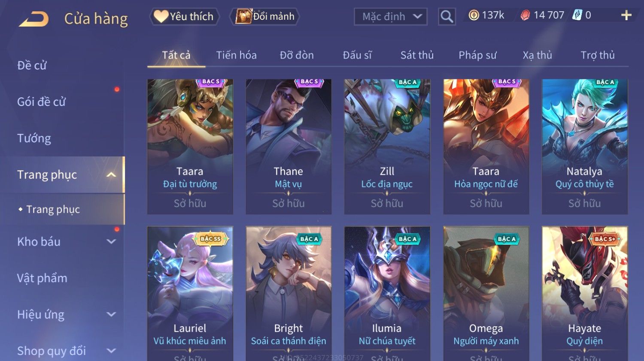
Task: Switch to the Pháp sư tab
Action: pos(477,55)
